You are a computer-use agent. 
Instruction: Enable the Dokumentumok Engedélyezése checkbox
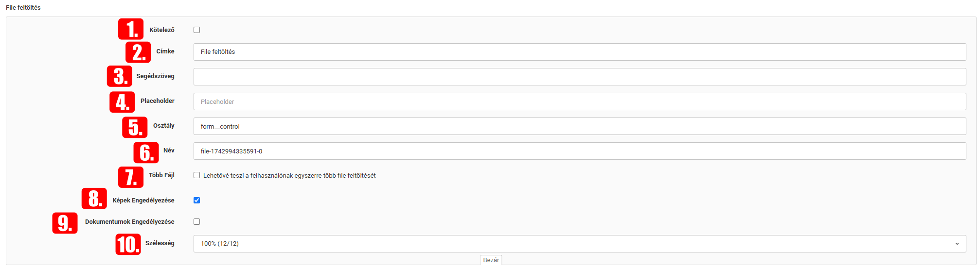tap(197, 222)
